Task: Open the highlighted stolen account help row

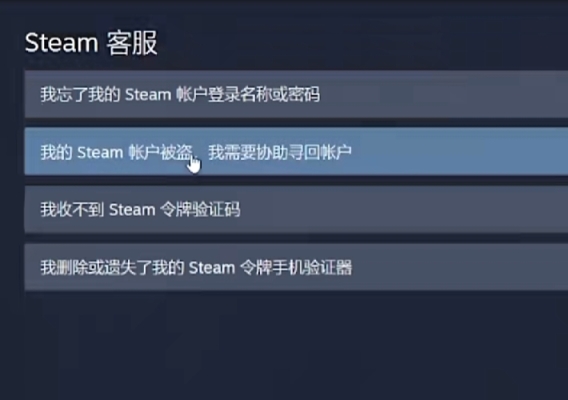Action: [296, 151]
